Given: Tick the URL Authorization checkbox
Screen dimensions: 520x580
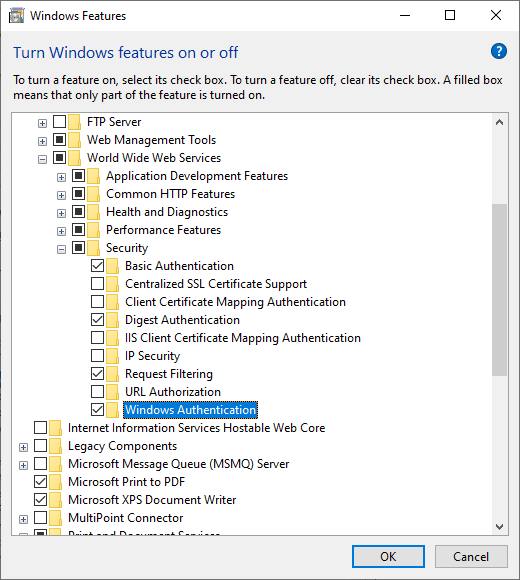Looking at the screenshot, I should pos(97,391).
